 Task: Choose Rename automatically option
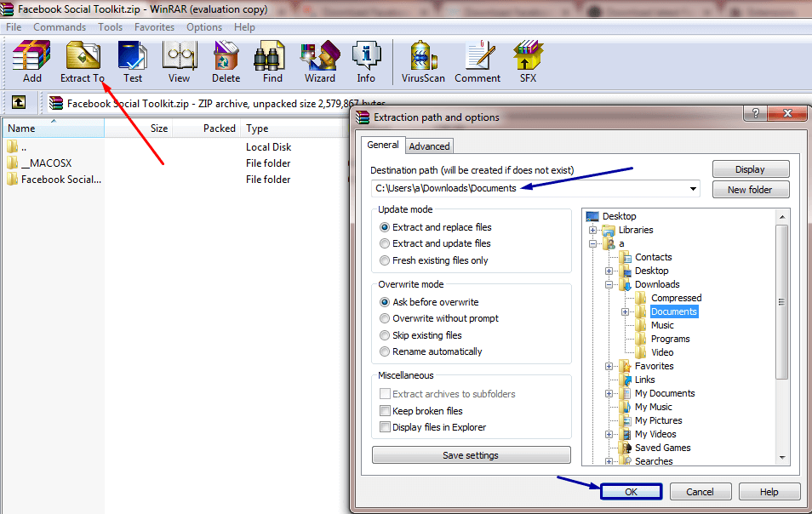[x=384, y=351]
